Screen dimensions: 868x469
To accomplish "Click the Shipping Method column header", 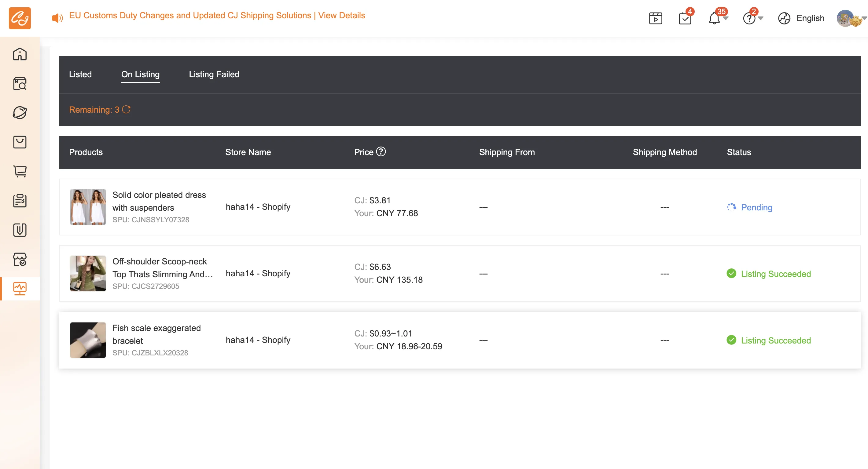I will point(664,152).
